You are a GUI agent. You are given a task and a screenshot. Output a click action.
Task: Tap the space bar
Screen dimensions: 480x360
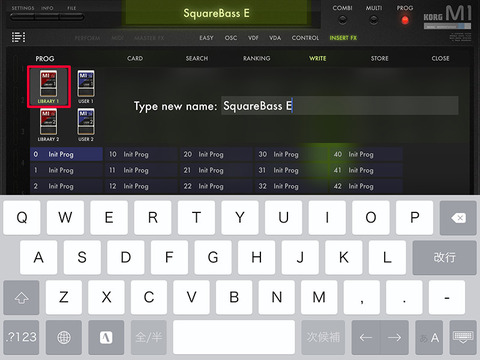click(x=234, y=337)
